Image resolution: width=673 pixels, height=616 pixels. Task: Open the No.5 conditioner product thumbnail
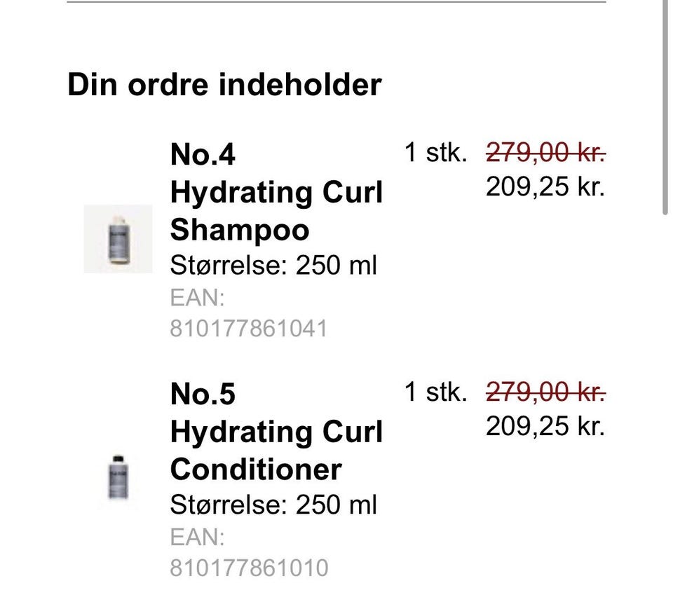[118, 477]
